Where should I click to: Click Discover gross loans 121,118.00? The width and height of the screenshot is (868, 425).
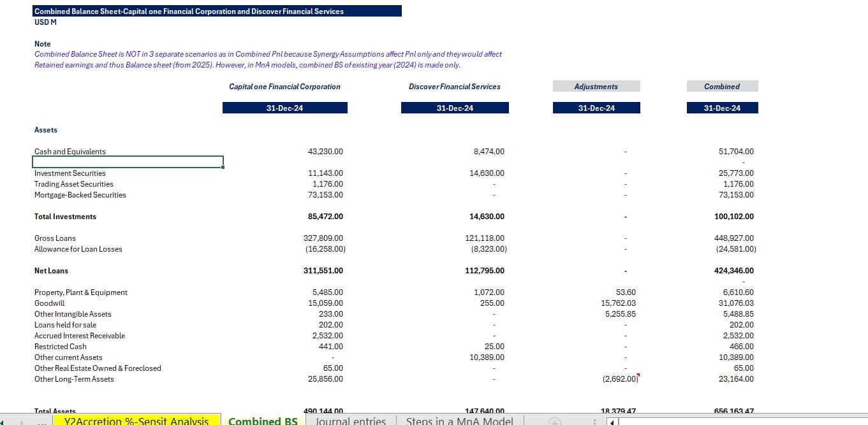pos(485,238)
